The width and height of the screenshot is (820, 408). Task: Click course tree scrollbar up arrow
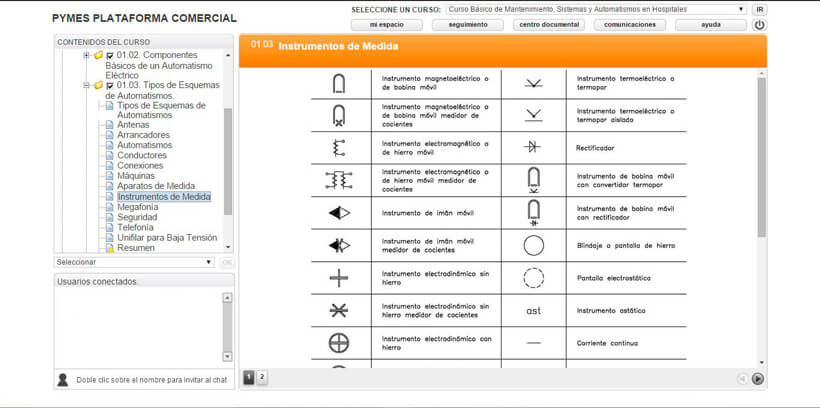pyautogui.click(x=227, y=55)
